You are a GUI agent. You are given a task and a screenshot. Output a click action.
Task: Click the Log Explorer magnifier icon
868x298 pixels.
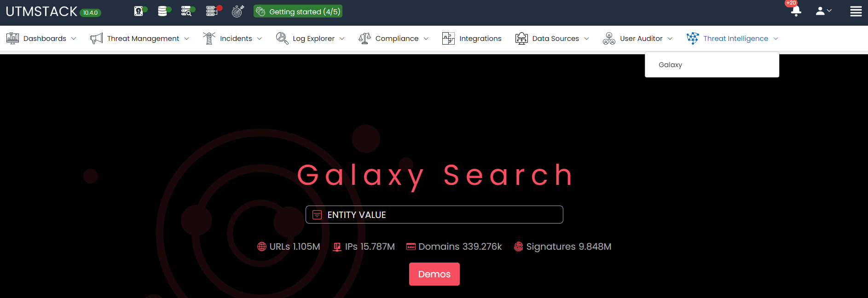click(282, 38)
